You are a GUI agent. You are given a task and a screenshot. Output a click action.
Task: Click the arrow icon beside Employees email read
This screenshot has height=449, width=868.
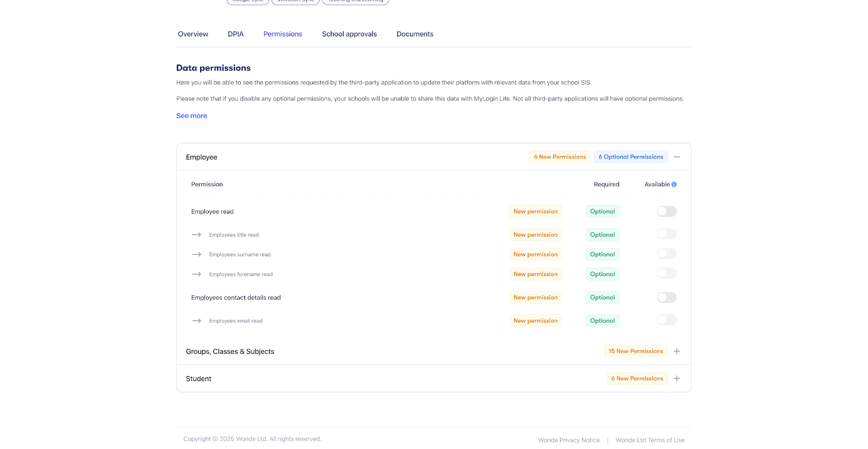pyautogui.click(x=196, y=321)
